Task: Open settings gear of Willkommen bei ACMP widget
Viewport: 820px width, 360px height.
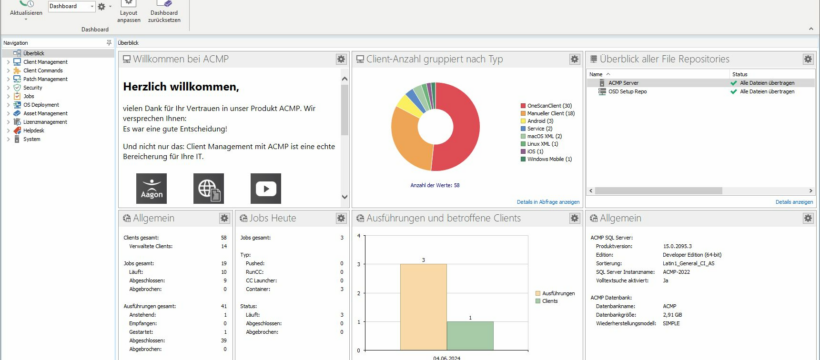Action: pyautogui.click(x=341, y=59)
